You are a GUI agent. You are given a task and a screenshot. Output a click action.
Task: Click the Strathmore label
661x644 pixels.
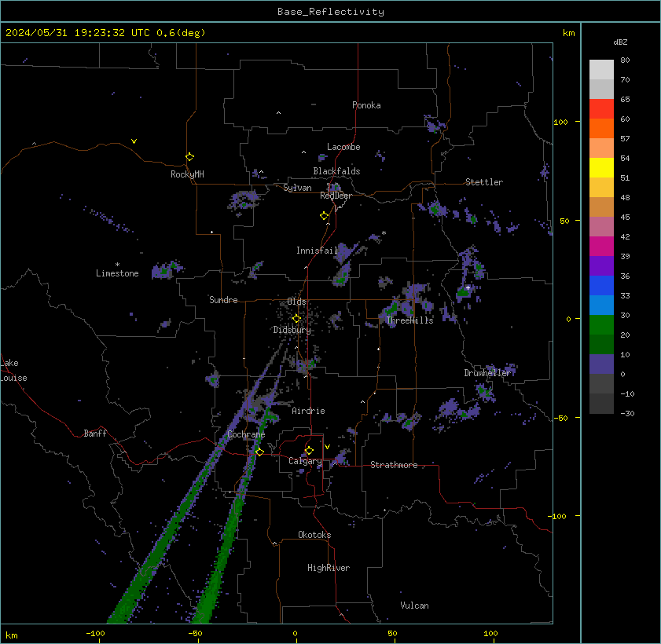click(394, 466)
